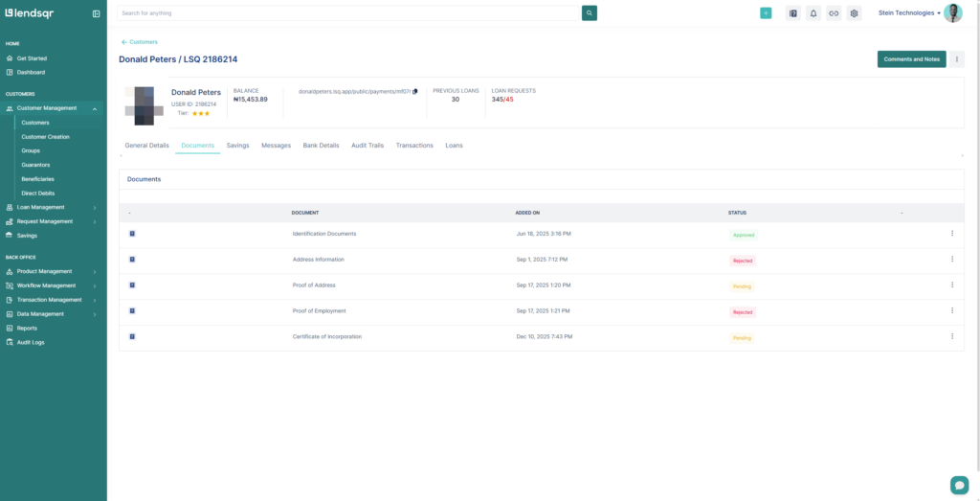Click the lendsqr logo

[x=30, y=13]
